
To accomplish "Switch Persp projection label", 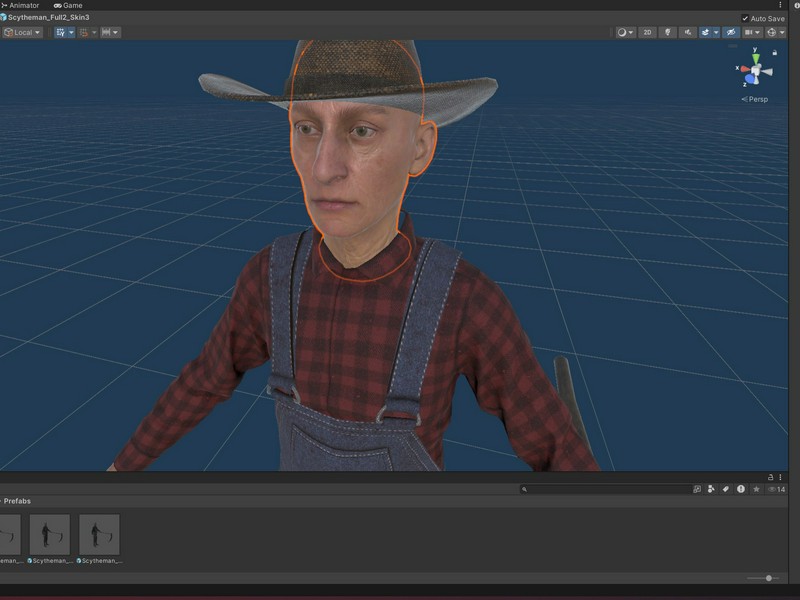I will (755, 99).
